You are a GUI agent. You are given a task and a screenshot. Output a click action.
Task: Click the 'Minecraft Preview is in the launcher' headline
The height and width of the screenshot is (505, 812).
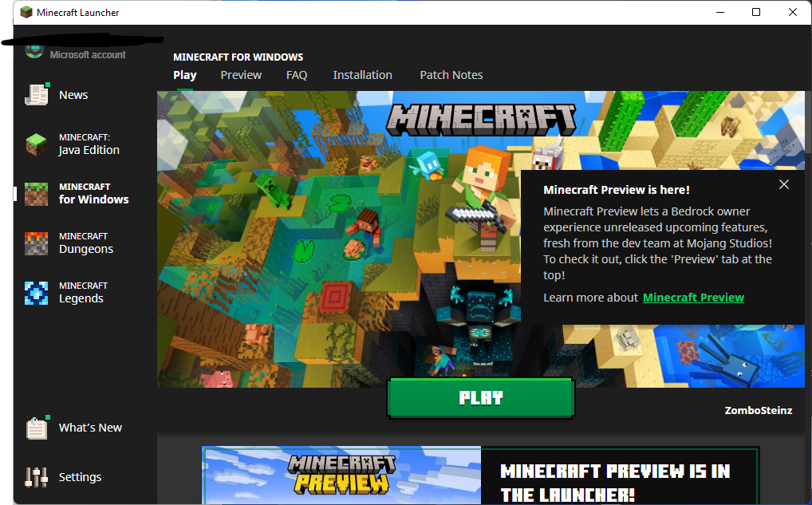tap(615, 482)
